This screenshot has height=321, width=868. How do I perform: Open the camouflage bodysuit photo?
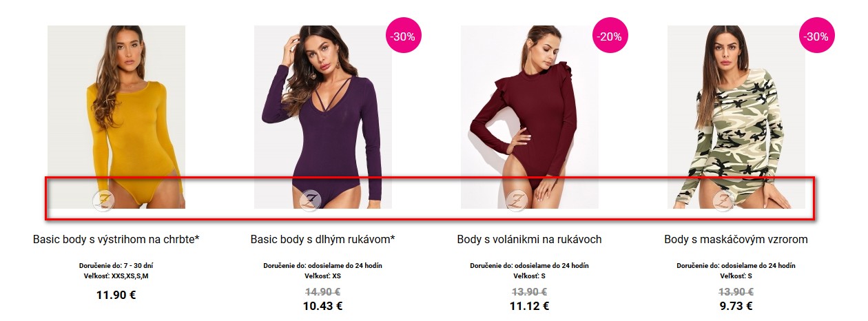click(x=736, y=117)
